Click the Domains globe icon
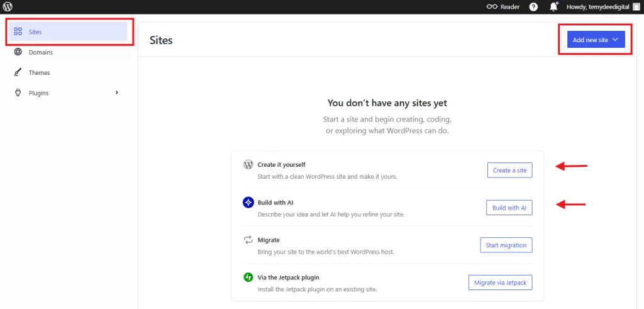Image resolution: width=644 pixels, height=309 pixels. 18,52
